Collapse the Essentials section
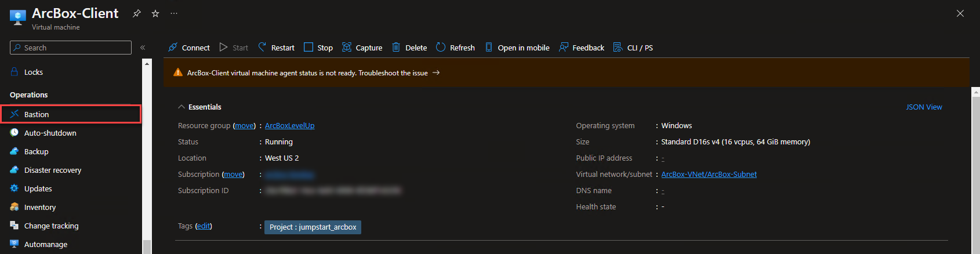 [x=182, y=107]
